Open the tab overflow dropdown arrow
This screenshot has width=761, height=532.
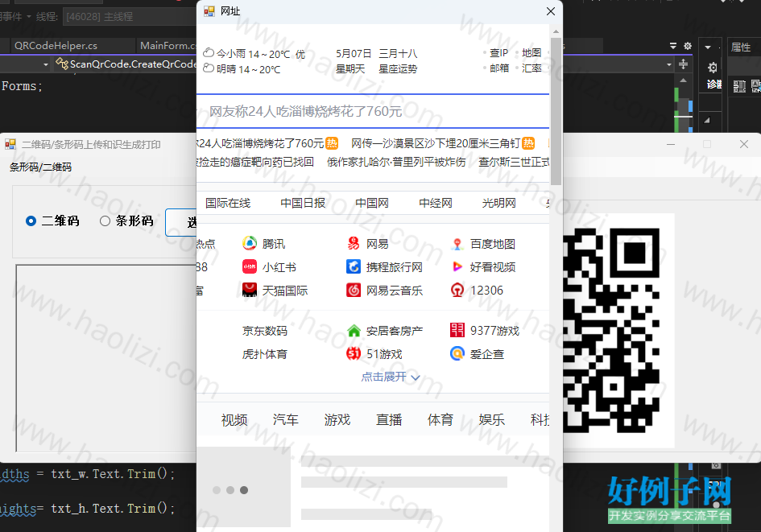tap(672, 46)
